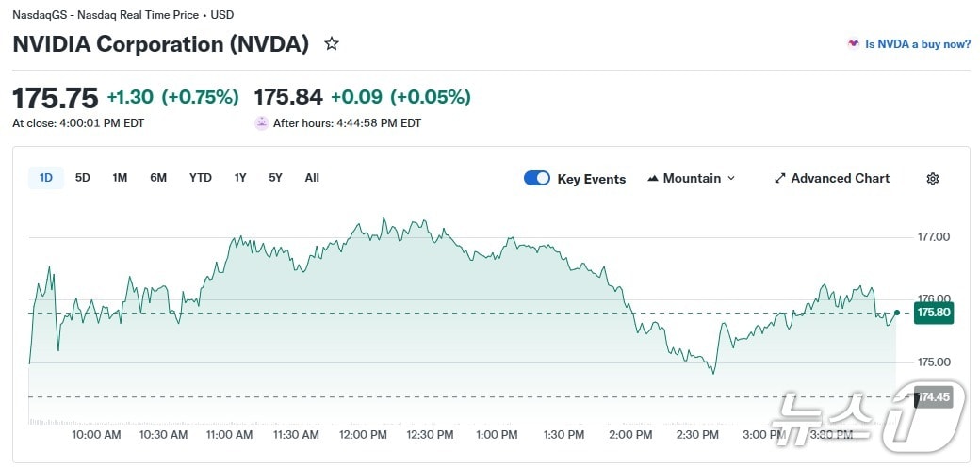Screen dimensions: 980x467
Task: Open 'Is NVDA a buy now?' link
Action: point(917,44)
